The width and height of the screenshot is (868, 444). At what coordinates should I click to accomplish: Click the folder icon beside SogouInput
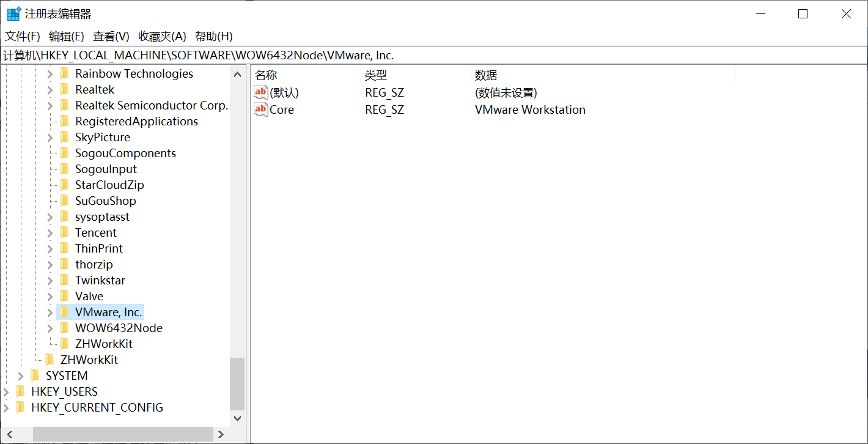point(64,169)
